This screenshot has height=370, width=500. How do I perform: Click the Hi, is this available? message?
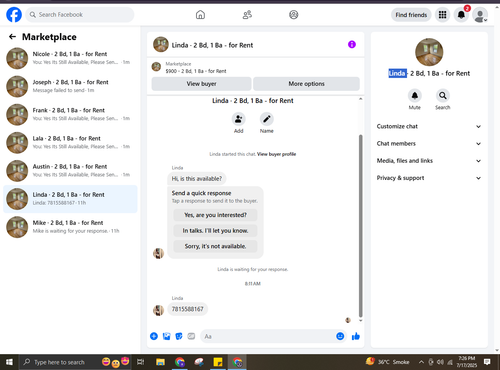(197, 179)
